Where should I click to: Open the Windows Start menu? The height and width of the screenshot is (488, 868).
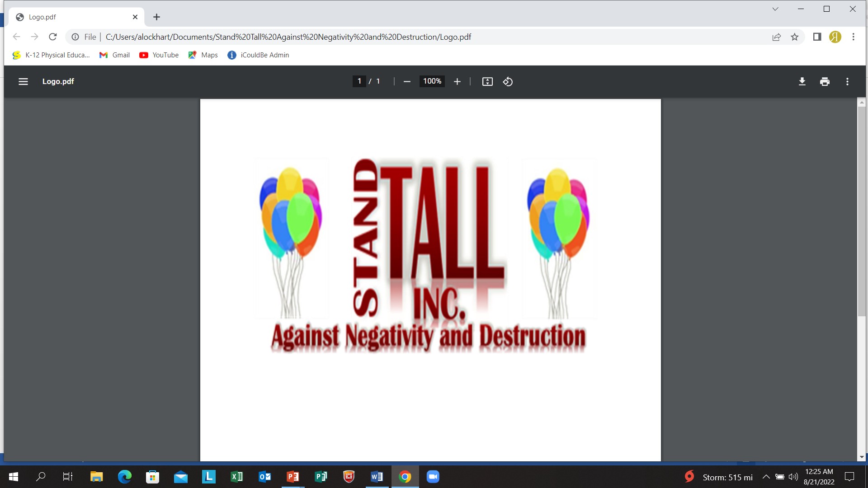tap(14, 477)
